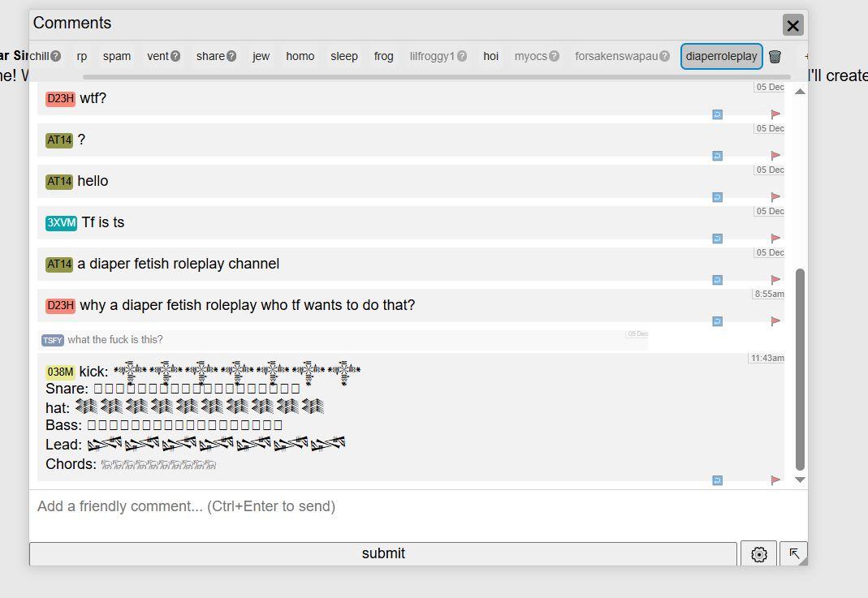Click the reply icon on the "wtf?" comment

(x=717, y=114)
